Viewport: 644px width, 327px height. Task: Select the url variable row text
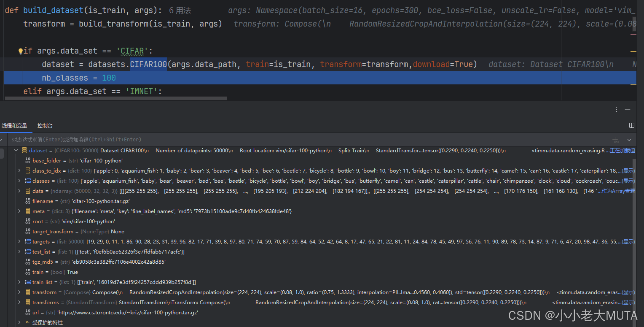115,313
